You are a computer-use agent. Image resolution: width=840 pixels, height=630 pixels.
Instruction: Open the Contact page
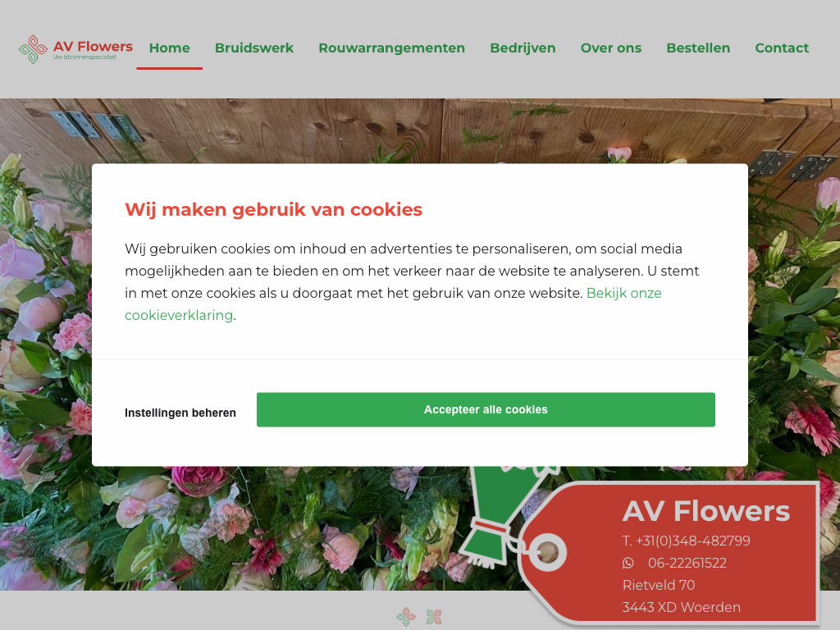click(782, 48)
